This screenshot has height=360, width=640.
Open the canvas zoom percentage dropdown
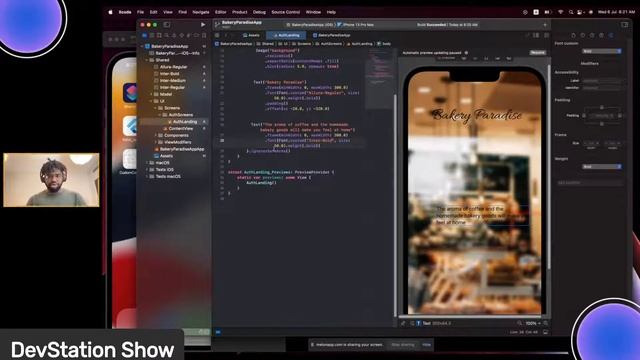(x=533, y=323)
